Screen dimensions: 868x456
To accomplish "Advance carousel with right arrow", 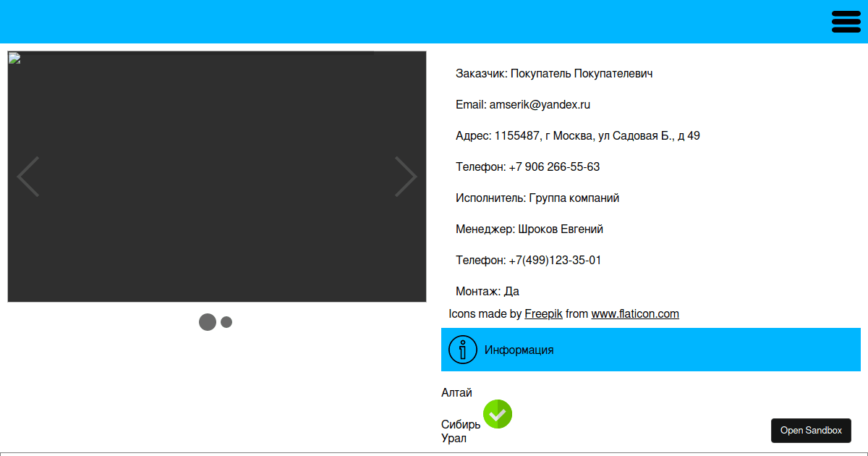I will (x=406, y=177).
